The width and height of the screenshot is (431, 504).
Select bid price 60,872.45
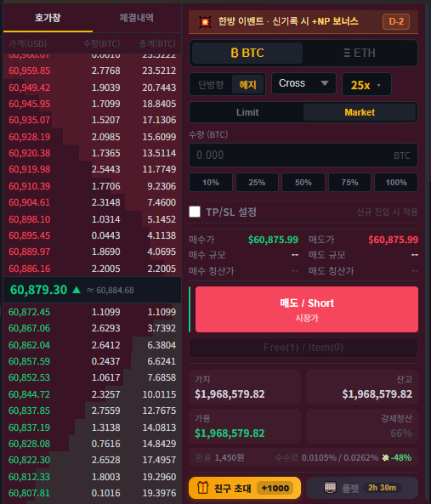click(29, 312)
